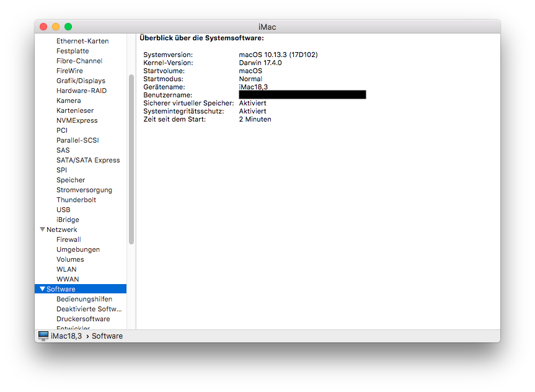Click the Darwin 17.4.0 kernel value

pos(260,63)
